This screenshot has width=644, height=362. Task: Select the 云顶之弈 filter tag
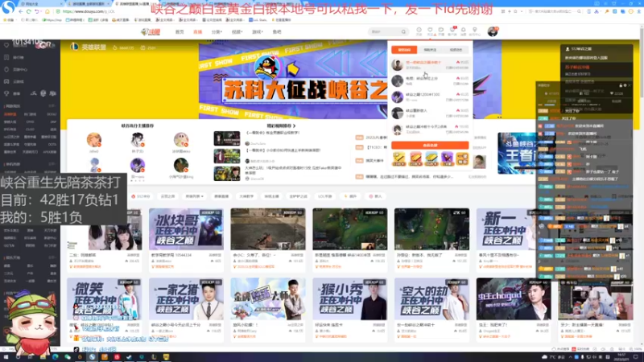pos(167,196)
